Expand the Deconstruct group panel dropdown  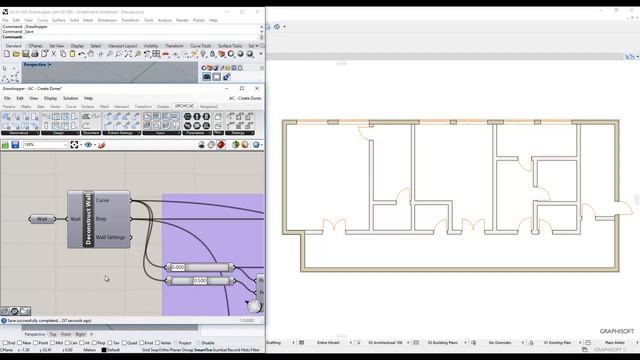(38, 133)
